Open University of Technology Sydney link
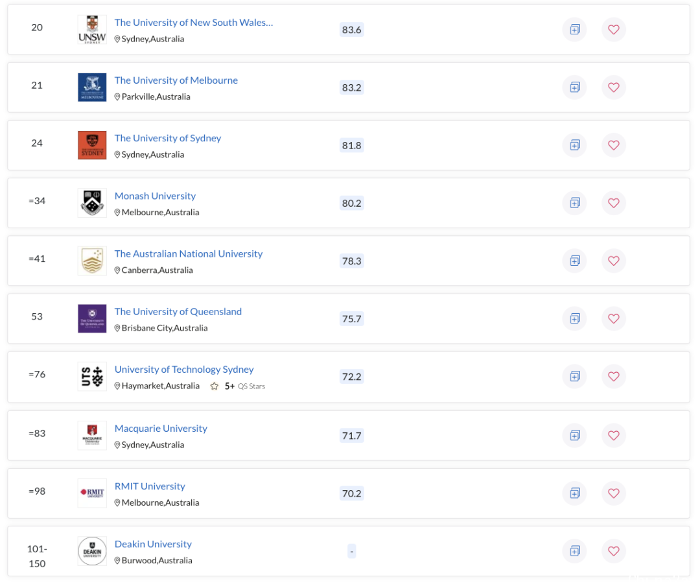 184,370
